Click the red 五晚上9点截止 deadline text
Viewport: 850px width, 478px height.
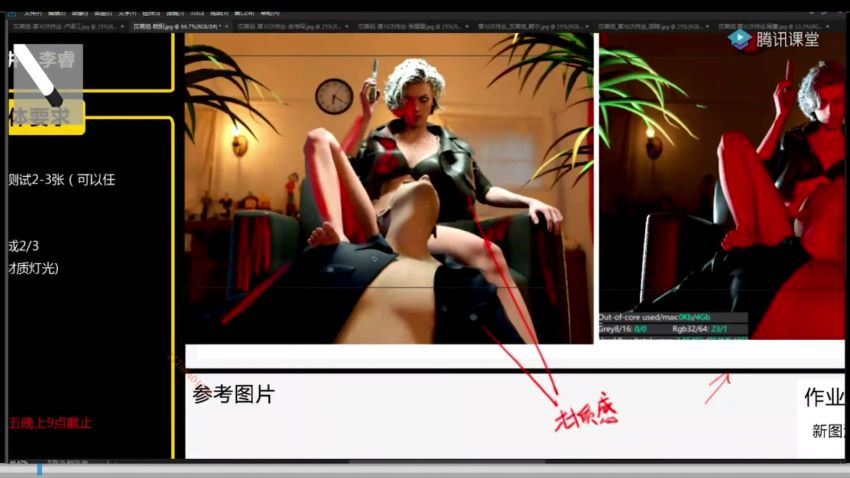tap(50, 423)
